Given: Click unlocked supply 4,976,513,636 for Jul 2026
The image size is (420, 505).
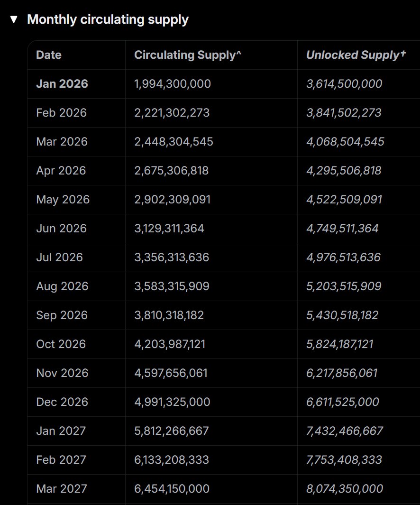Looking at the screenshot, I should coord(343,257).
